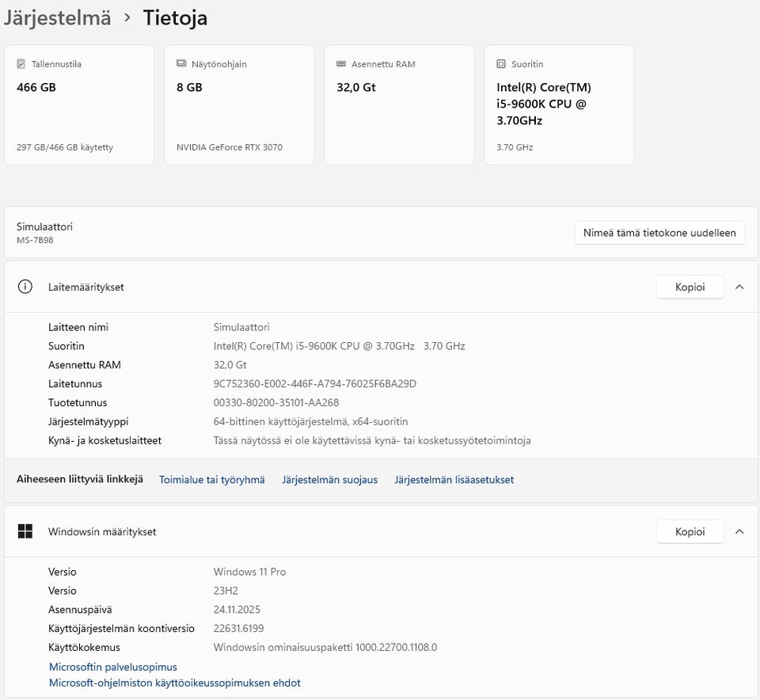Image resolution: width=760 pixels, height=700 pixels.
Task: Click the MS-7B98 model text
Action: [35, 241]
